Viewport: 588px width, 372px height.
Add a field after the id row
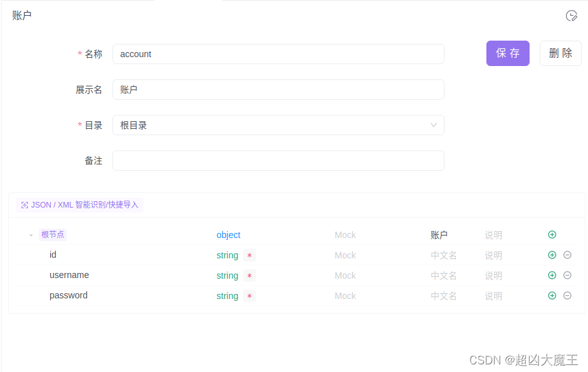point(552,255)
